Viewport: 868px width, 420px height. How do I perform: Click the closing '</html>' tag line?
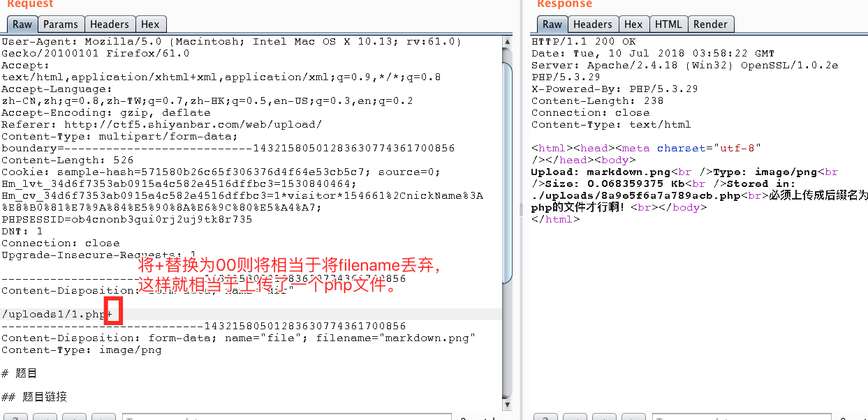[x=556, y=220]
